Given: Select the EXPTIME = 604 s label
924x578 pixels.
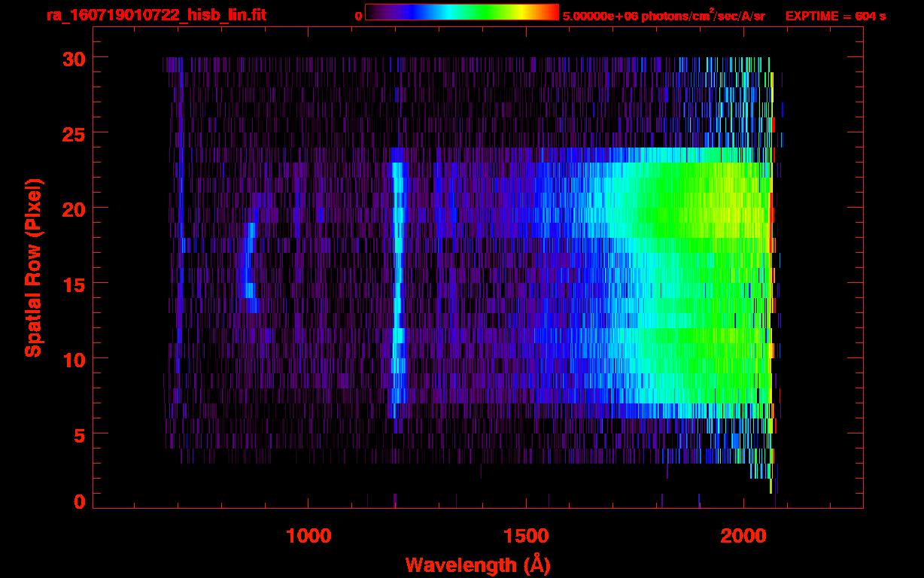Looking at the screenshot, I should click(x=835, y=16).
